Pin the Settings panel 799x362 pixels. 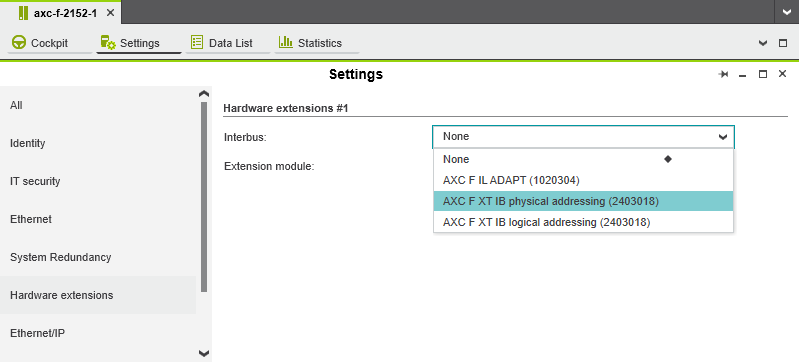pos(723,74)
